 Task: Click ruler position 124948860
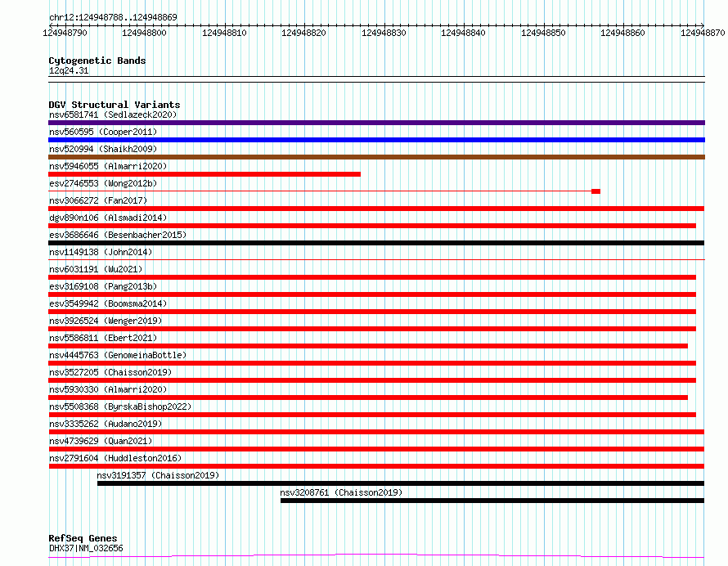coord(622,33)
